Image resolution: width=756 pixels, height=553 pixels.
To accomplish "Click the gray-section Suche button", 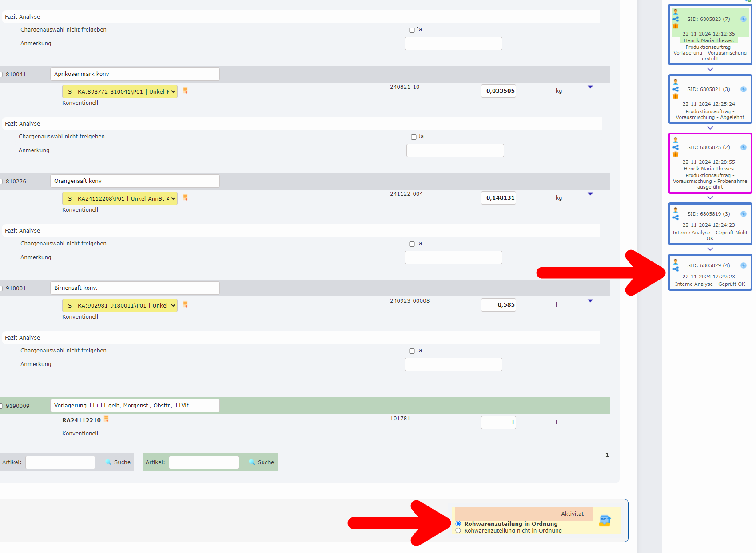I will pos(118,462).
